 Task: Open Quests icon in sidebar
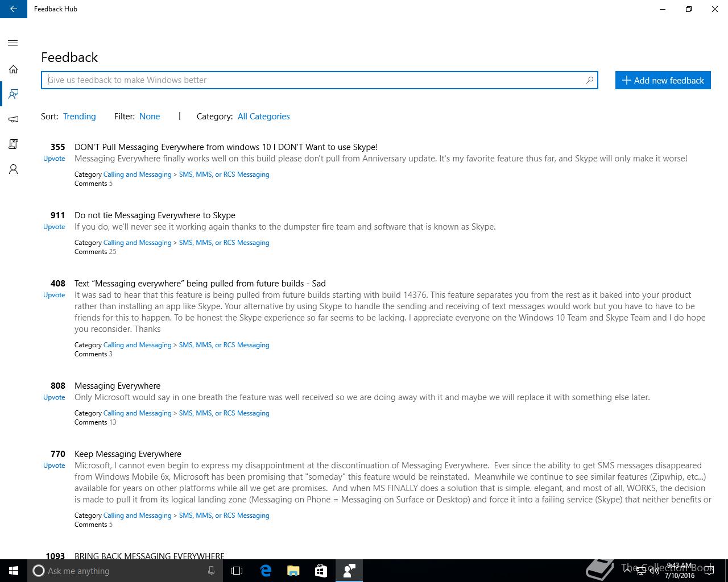(13, 144)
